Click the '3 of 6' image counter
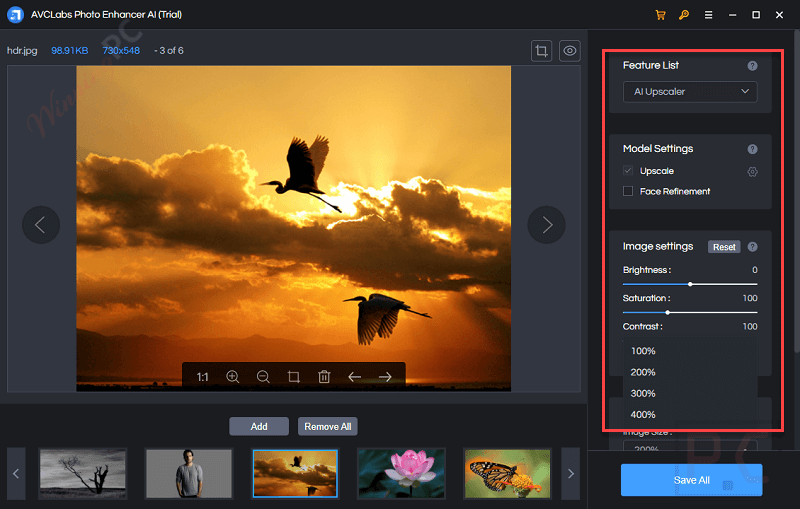This screenshot has width=800, height=509. 171,50
